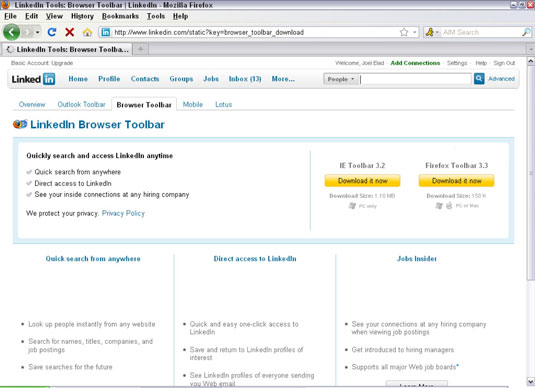The height and width of the screenshot is (388, 535).
Task: Click the Help link in LinkedIn header
Action: 481,63
